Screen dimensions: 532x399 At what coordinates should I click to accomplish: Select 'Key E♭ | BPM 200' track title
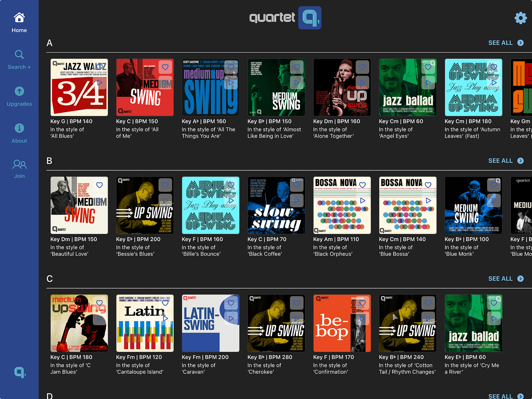pyautogui.click(x=138, y=239)
